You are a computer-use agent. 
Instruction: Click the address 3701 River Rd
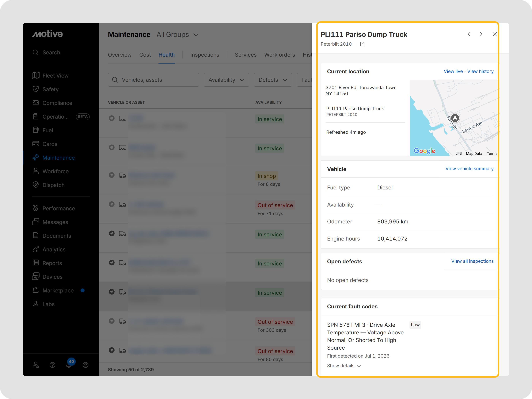(361, 91)
